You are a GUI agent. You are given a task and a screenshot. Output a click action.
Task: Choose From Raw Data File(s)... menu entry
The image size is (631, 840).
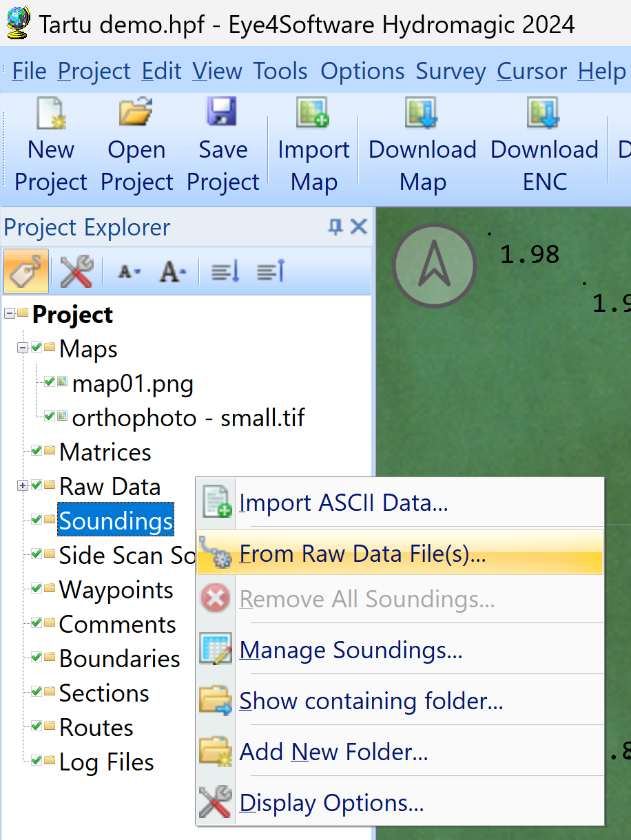pos(400,554)
